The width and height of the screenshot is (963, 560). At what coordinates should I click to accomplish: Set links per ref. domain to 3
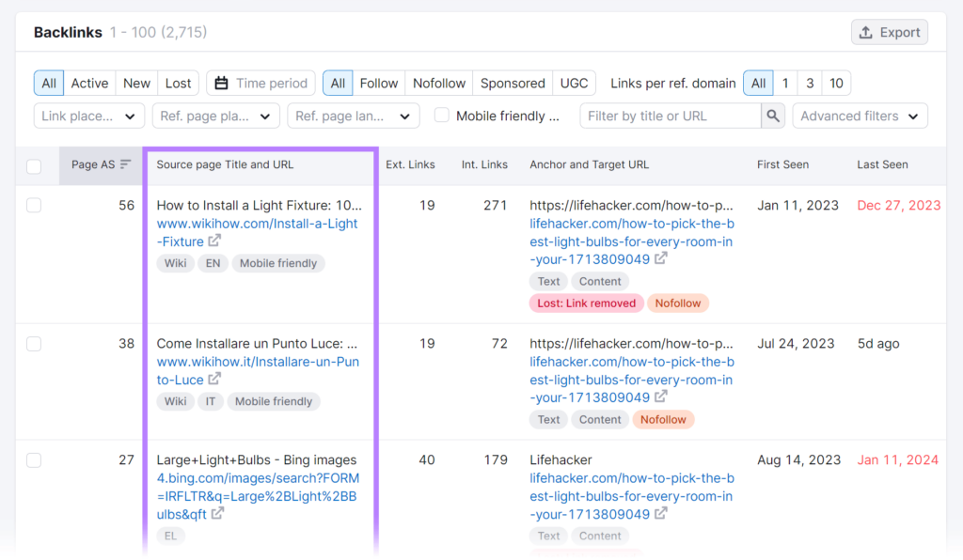tap(810, 84)
